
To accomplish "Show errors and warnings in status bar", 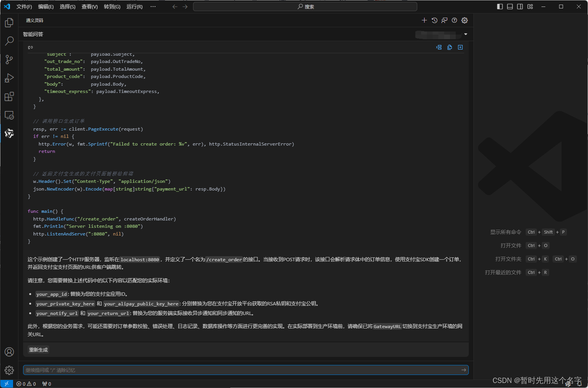I will 26,384.
